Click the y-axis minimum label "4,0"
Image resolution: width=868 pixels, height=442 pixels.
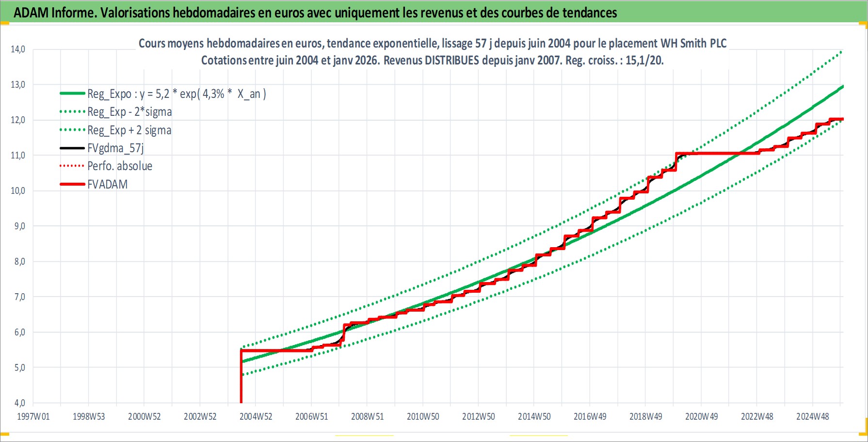[x=19, y=403]
